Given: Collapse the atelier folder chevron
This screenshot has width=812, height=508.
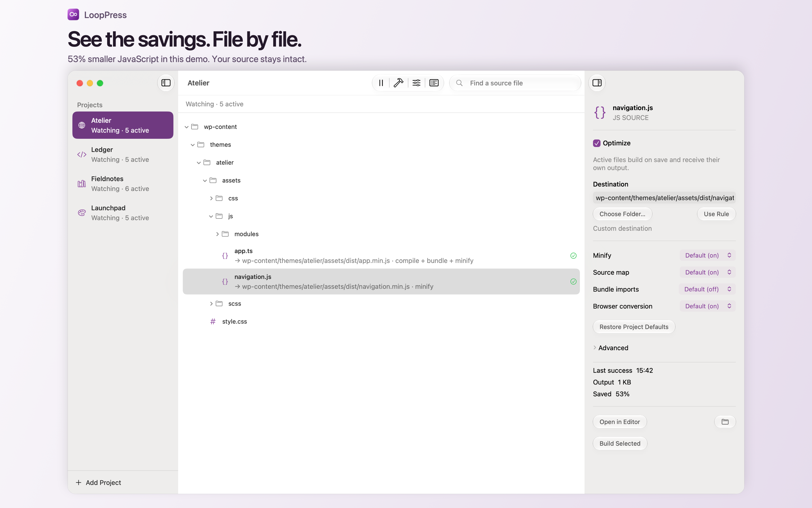Looking at the screenshot, I should (x=199, y=163).
